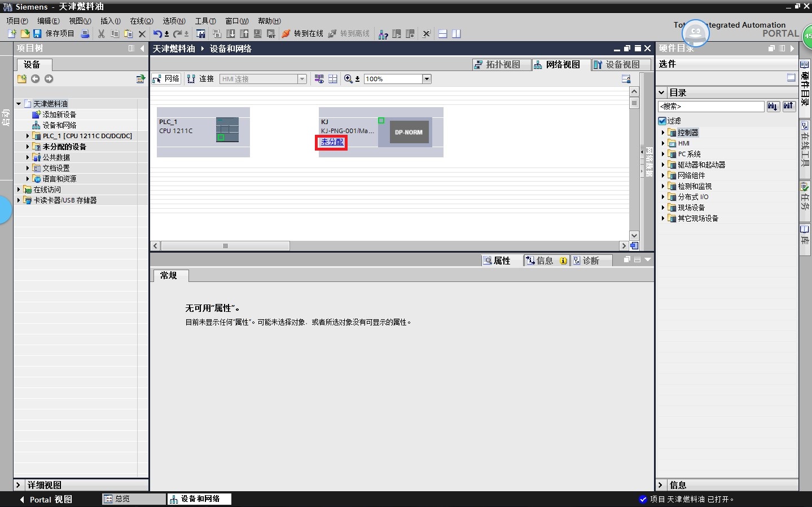This screenshot has height=507, width=812.
Task: Click the Open project icon in toolbar
Action: 25,34
